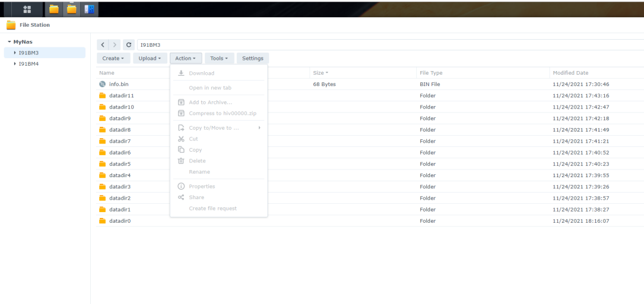Open the DSM Main Menu grid icon
This screenshot has width=644, height=304.
click(27, 9)
